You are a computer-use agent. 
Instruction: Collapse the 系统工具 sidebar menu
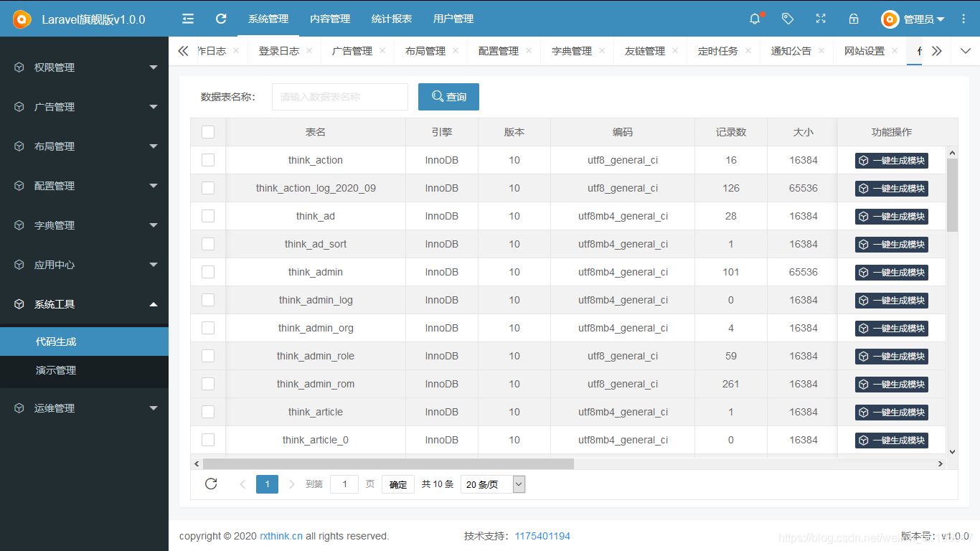pyautogui.click(x=84, y=303)
